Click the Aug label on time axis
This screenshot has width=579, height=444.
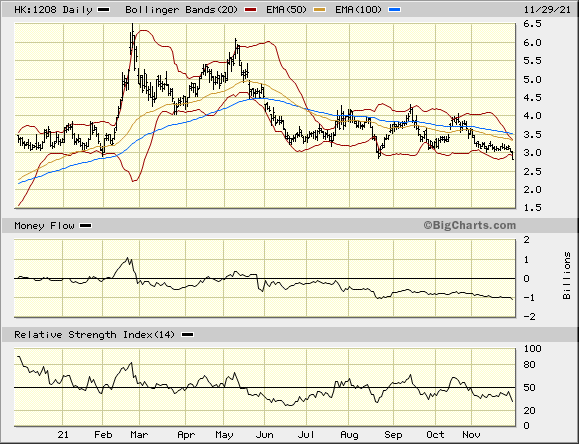coord(349,435)
